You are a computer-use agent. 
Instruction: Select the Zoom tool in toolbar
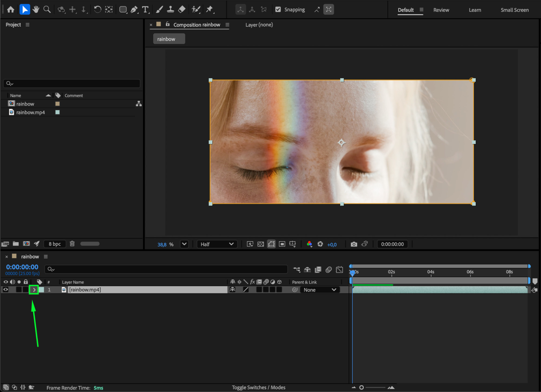click(47, 9)
